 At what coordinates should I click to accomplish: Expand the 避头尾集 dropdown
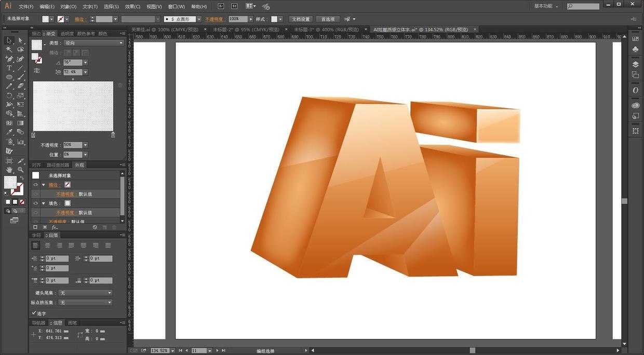[85, 293]
